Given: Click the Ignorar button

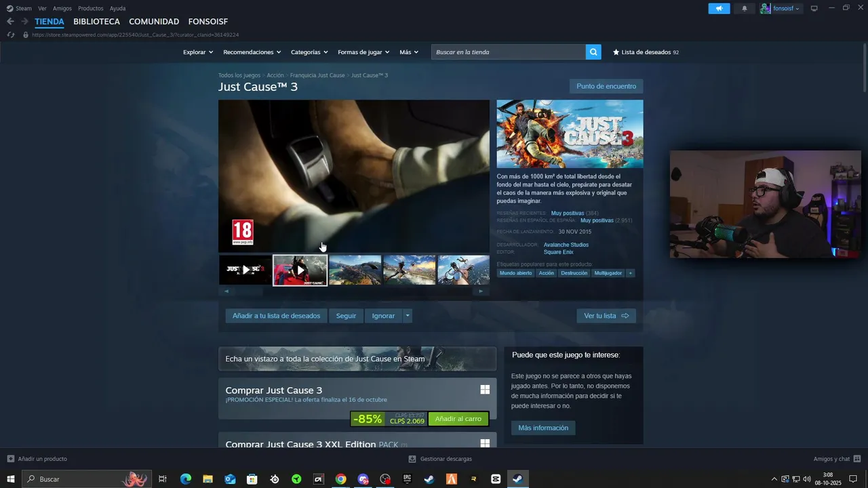Looking at the screenshot, I should 383,316.
